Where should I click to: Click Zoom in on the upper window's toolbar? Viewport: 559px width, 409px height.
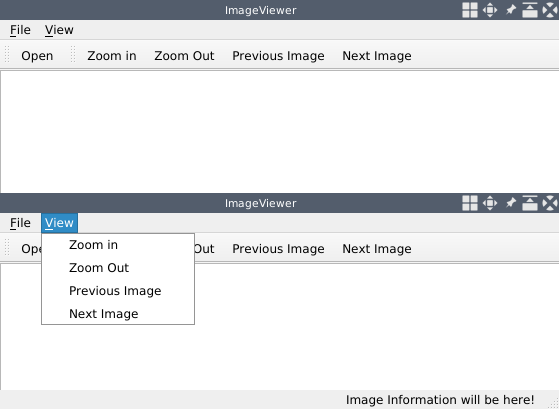[x=112, y=56]
